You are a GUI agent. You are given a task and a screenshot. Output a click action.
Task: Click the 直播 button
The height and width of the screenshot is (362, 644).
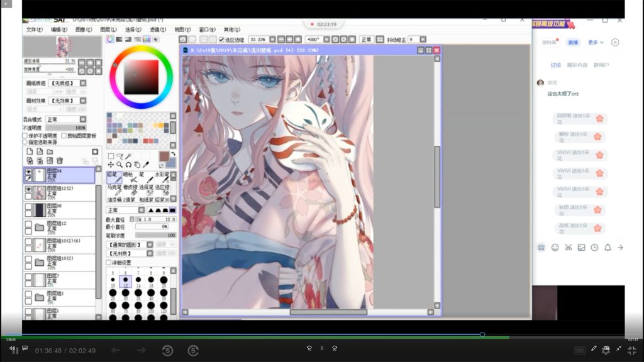tap(573, 43)
